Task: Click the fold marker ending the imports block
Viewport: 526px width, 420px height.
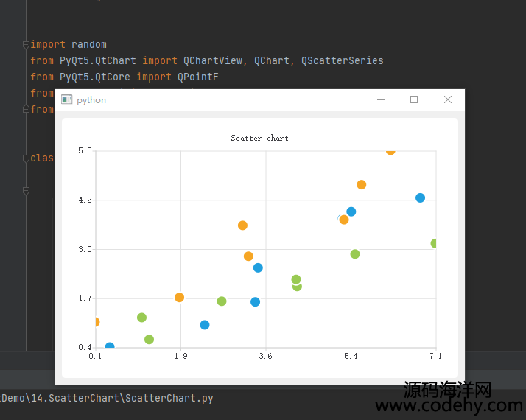Action: [27, 109]
